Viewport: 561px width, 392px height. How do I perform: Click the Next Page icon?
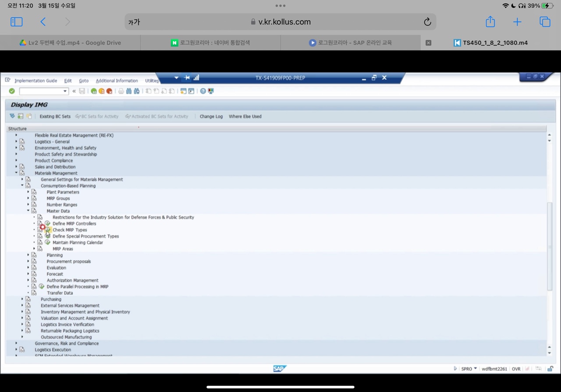164,91
